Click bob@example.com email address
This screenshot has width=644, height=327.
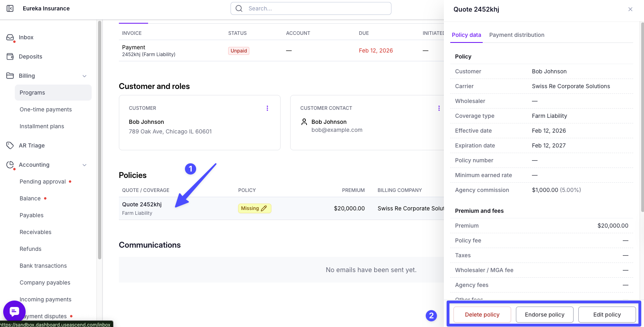[337, 130]
